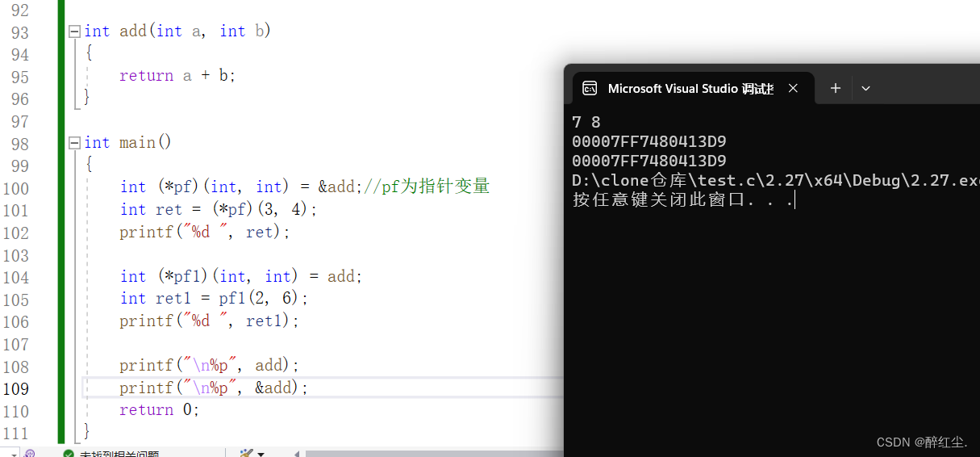Open a new terminal tab with plus
This screenshot has height=457, width=980.
tap(836, 88)
